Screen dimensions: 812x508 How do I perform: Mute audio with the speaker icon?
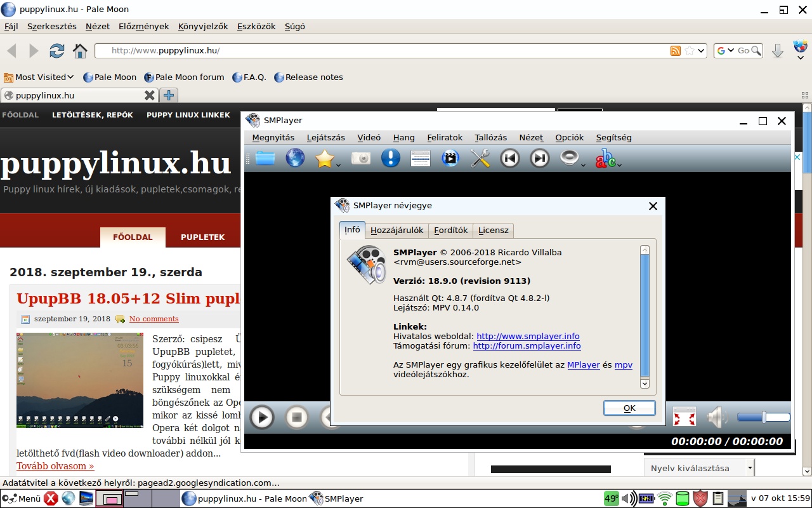717,417
